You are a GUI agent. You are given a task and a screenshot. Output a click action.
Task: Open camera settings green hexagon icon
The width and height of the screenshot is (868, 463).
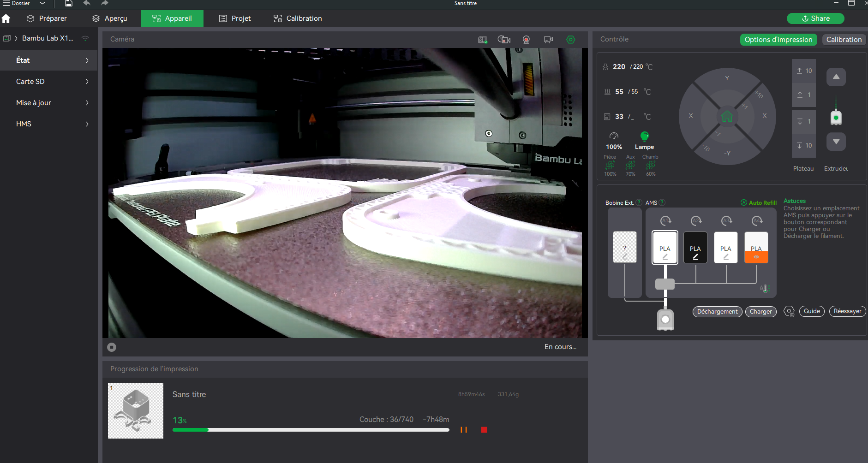point(571,40)
